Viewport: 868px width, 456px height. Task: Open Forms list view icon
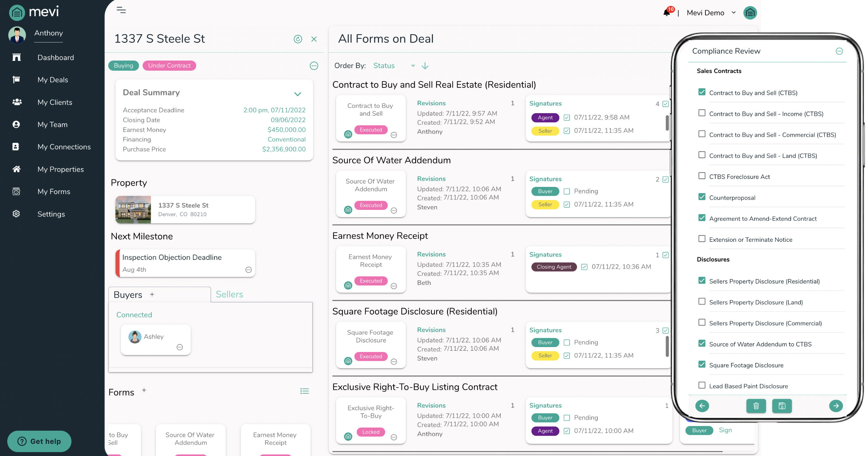(x=304, y=391)
